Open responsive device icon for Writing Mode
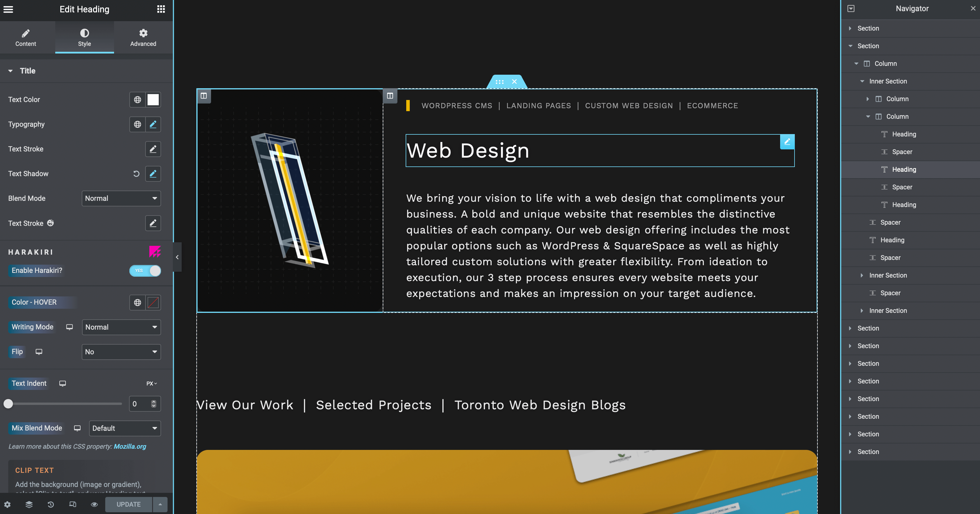This screenshot has width=980, height=514. point(69,327)
